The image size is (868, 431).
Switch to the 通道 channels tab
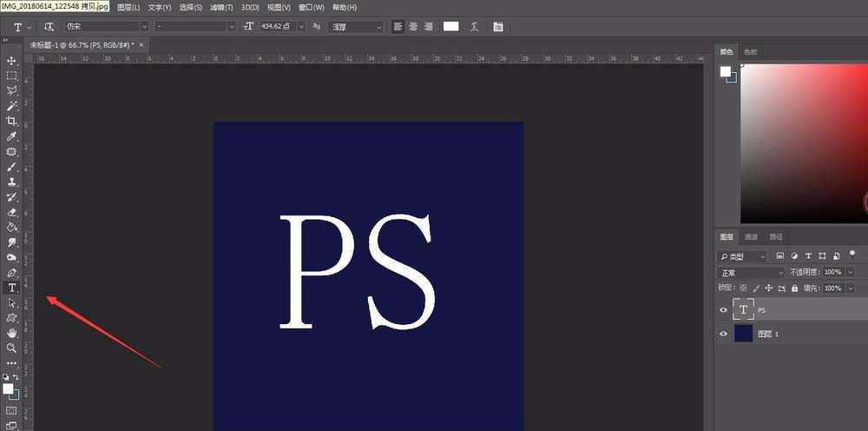coord(752,236)
